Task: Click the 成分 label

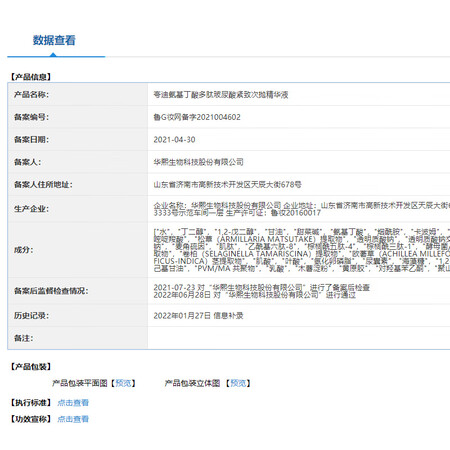Action: pos(24,250)
